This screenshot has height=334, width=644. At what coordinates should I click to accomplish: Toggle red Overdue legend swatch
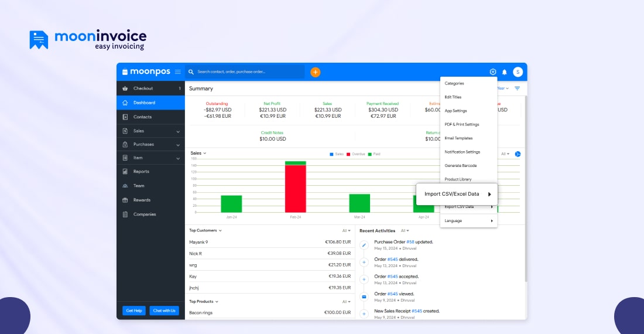point(348,154)
